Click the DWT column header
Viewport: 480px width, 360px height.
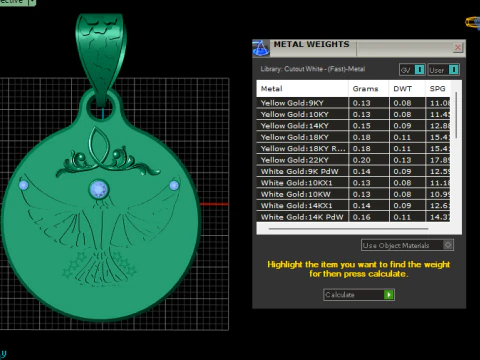tap(407, 89)
